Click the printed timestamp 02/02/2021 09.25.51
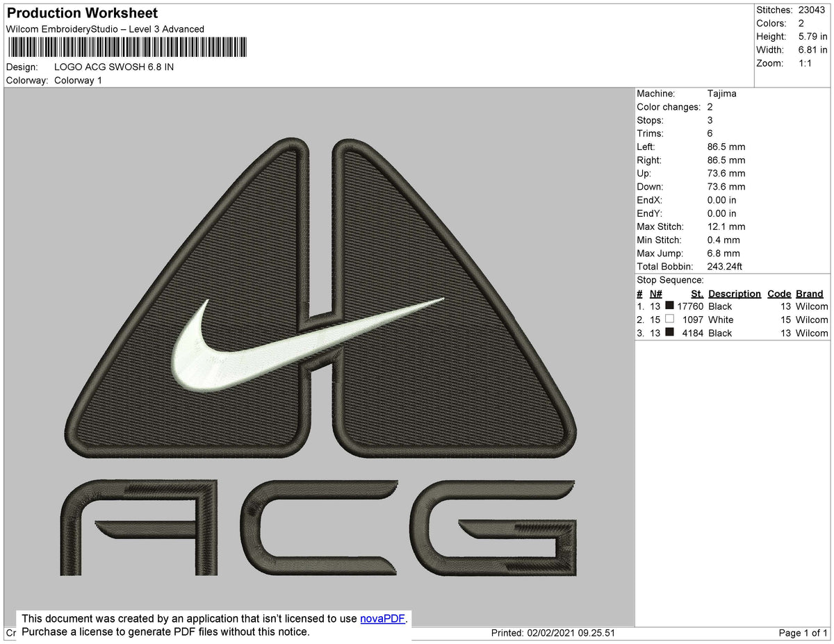This screenshot has height=644, width=834. (571, 633)
